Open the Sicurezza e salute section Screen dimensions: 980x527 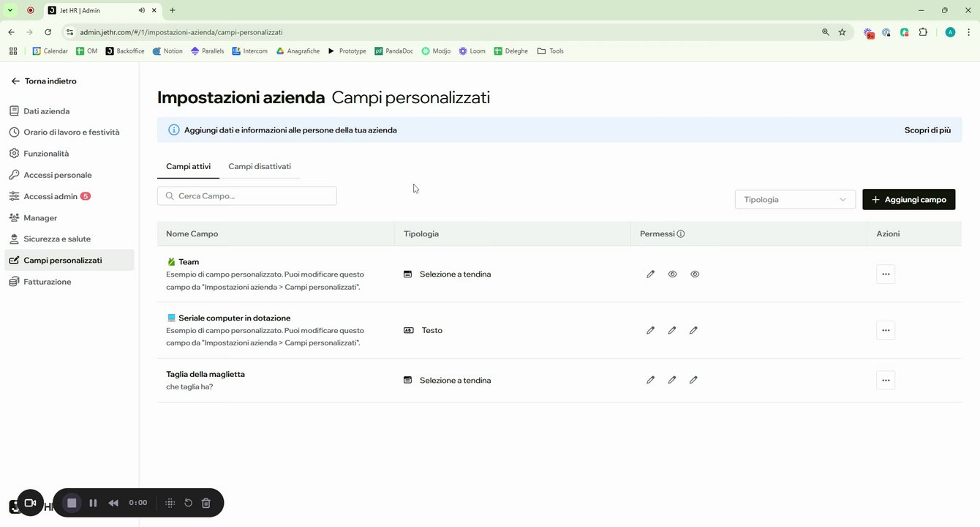[x=57, y=239]
